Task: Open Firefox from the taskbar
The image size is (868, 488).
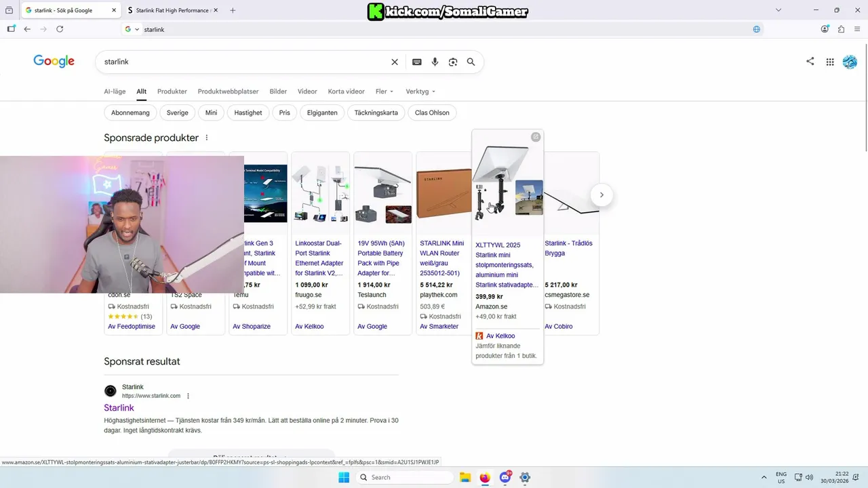Action: pos(485,477)
